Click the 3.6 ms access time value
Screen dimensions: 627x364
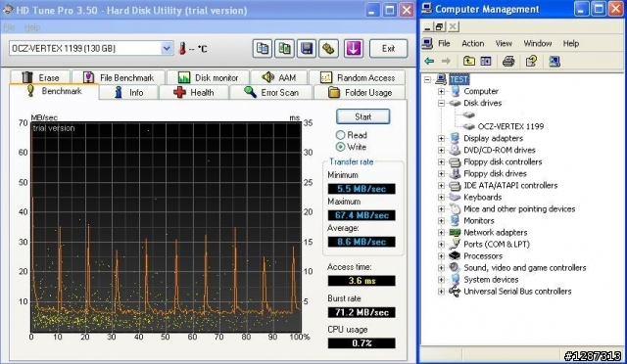[x=362, y=281]
